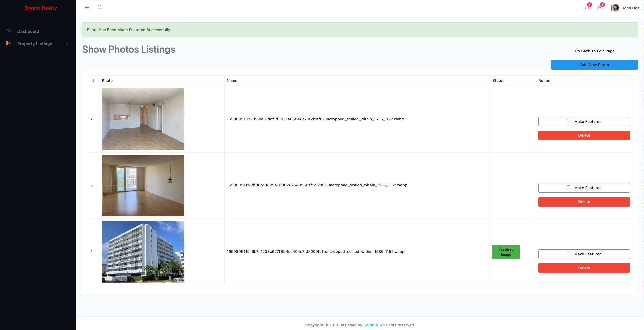Go Back To Edit Page link

pos(594,51)
